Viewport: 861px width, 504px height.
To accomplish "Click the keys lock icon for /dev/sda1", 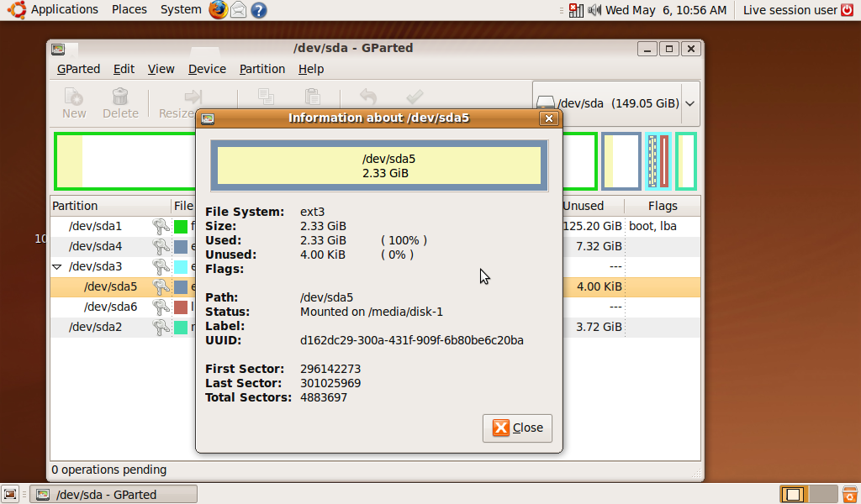I will 161,227.
